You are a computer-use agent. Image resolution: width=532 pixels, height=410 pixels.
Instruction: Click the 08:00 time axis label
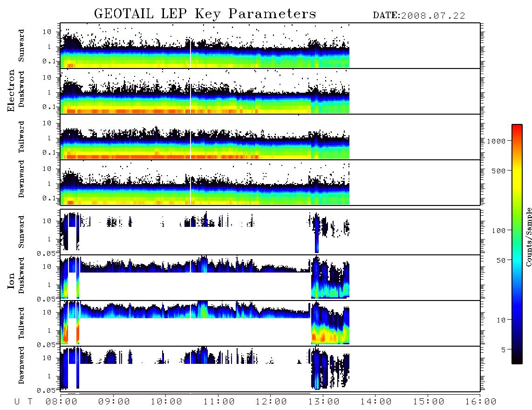[61, 402]
